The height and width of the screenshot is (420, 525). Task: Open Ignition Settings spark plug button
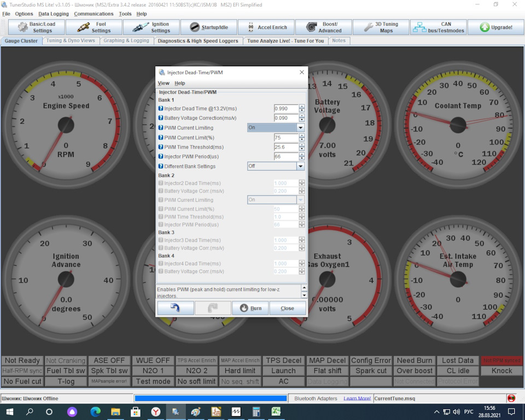(x=151, y=27)
